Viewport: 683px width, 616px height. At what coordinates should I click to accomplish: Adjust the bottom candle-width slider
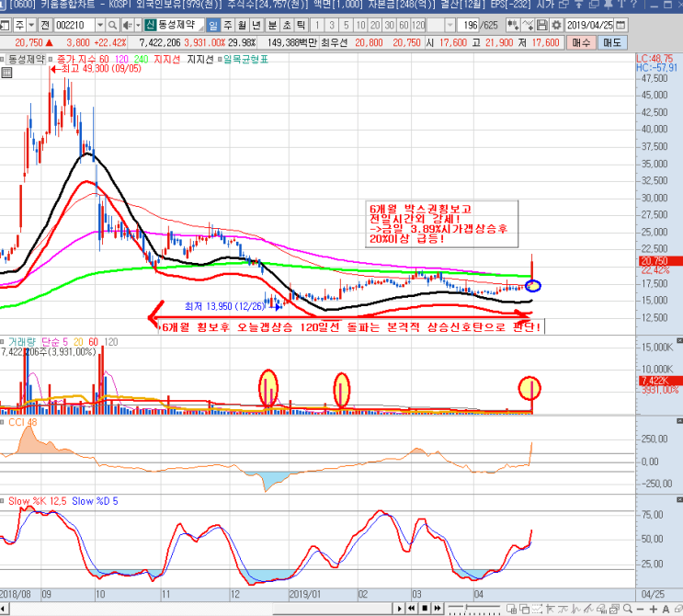474,609
